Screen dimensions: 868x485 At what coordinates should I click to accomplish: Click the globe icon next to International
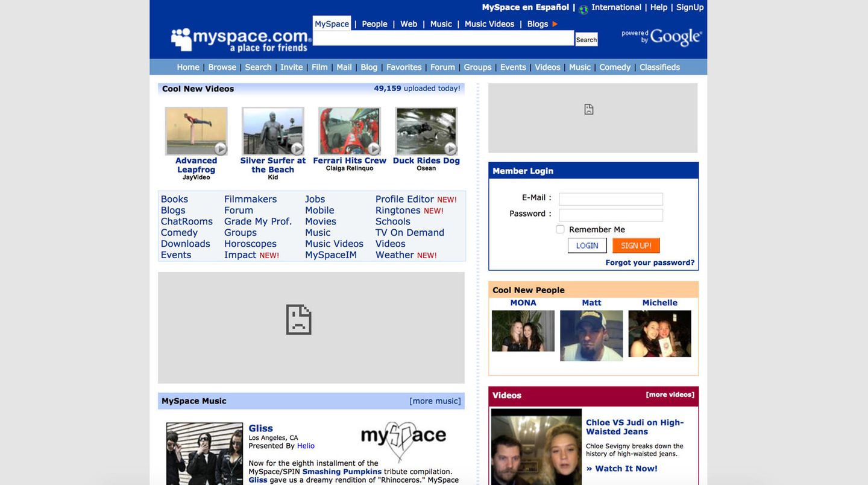(x=580, y=7)
